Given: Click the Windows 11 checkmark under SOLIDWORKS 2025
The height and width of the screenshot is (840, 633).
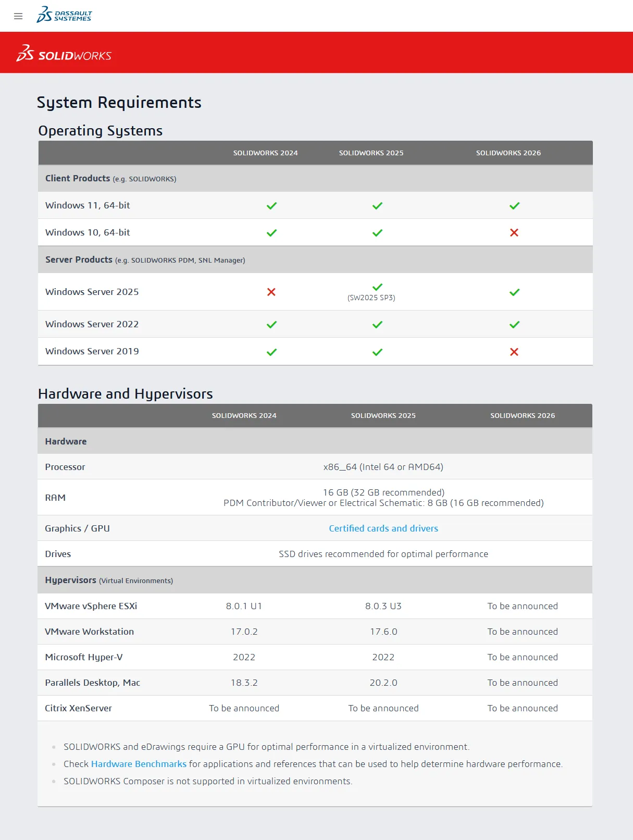Looking at the screenshot, I should (377, 206).
